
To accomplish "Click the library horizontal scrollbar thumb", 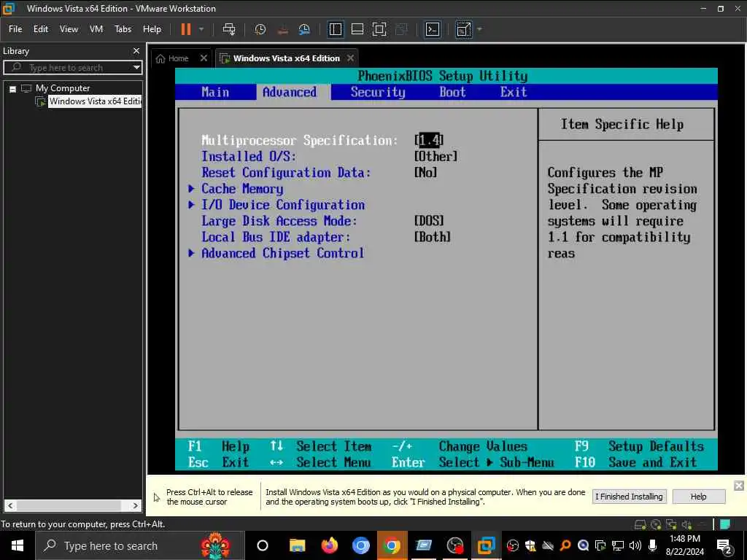I will tap(69, 505).
